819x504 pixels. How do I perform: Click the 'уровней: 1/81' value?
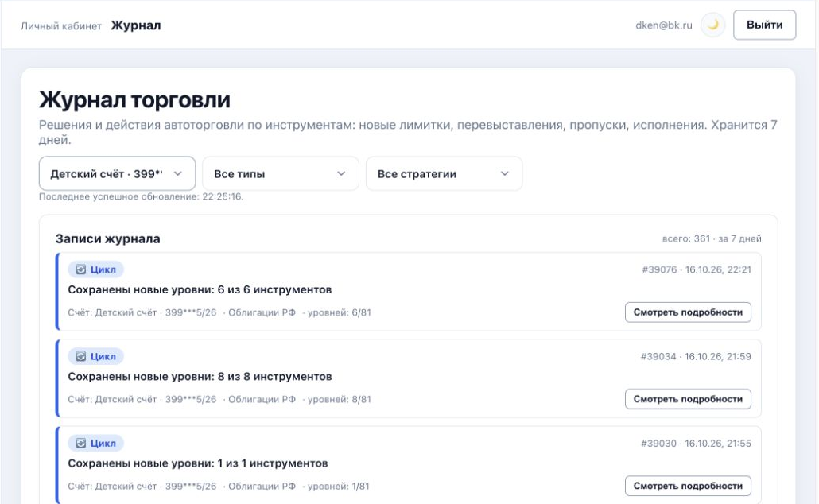coord(338,486)
